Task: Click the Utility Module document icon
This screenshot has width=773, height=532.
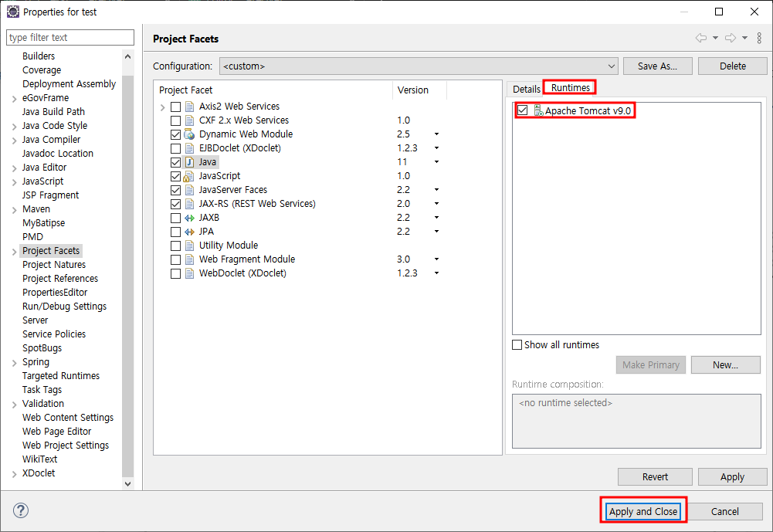Action: [x=189, y=245]
